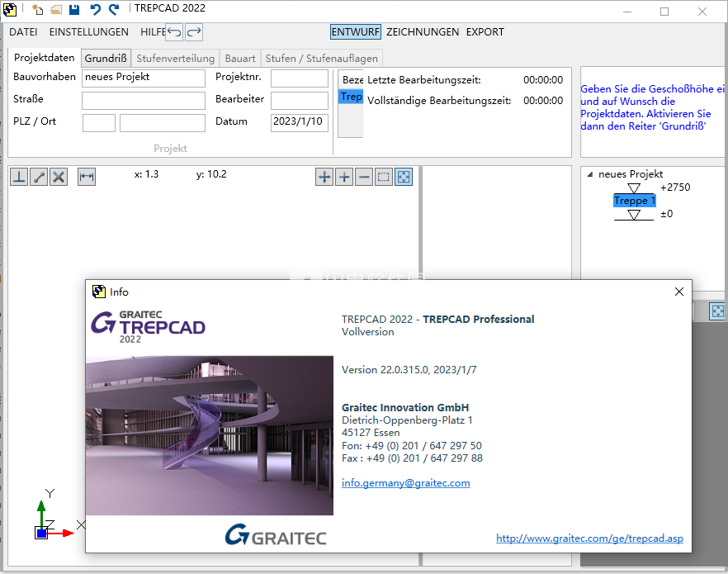The image size is (728, 574).
Task: Select the dimension measurement tool
Action: 87,177
